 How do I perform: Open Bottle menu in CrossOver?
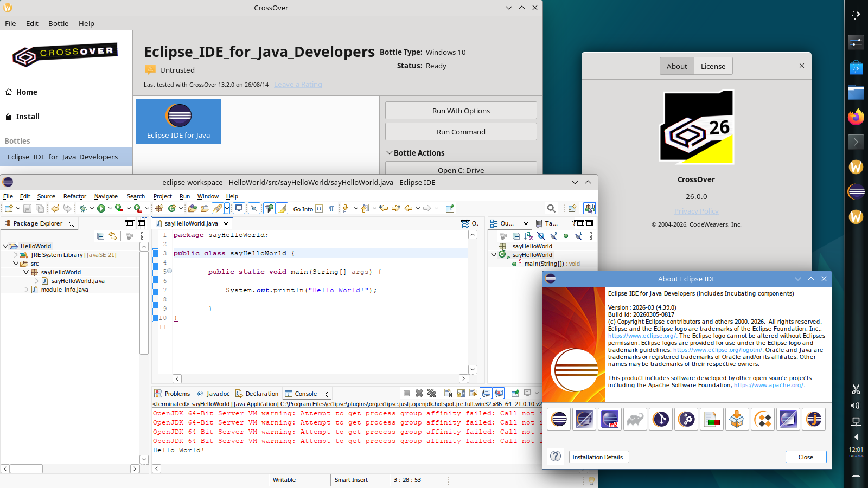click(58, 23)
